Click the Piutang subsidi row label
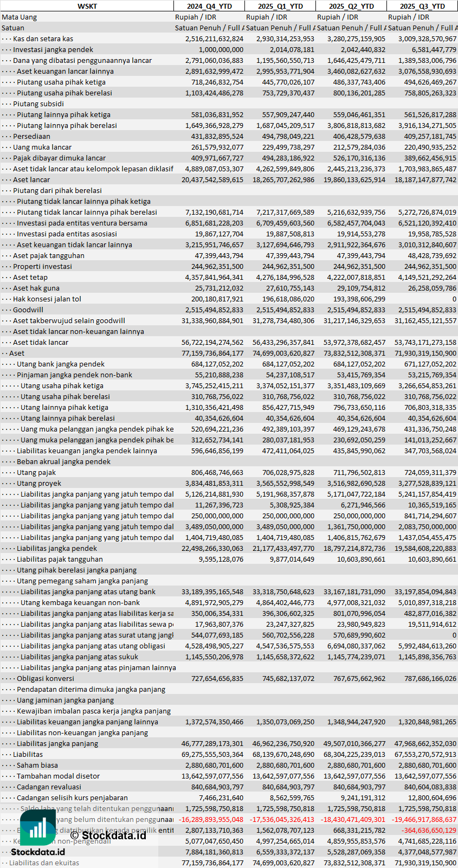This screenshot has height=868, width=458. (x=38, y=104)
